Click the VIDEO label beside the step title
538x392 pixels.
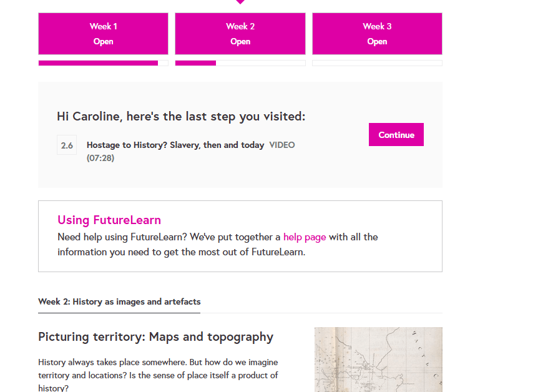tap(282, 145)
